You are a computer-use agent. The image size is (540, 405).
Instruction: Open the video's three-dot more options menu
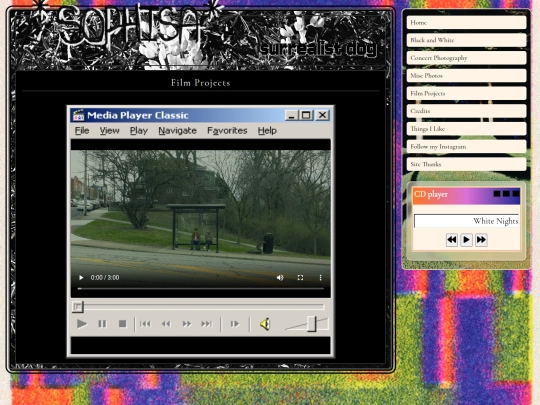pos(320,278)
